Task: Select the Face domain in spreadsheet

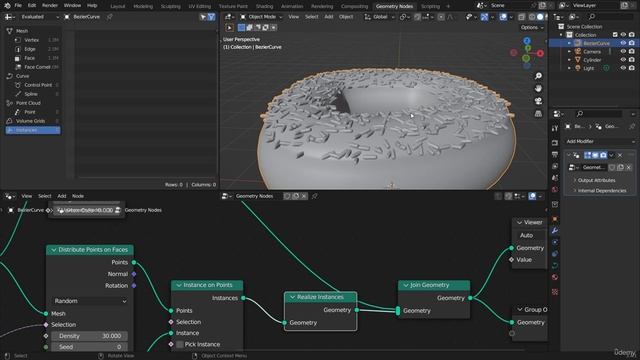Action: pos(29,58)
